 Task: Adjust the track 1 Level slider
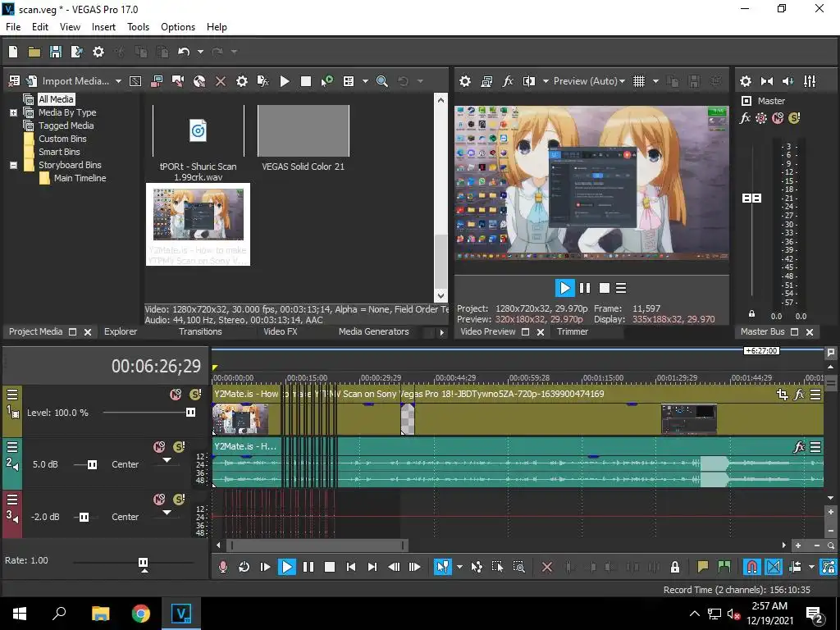(x=190, y=412)
